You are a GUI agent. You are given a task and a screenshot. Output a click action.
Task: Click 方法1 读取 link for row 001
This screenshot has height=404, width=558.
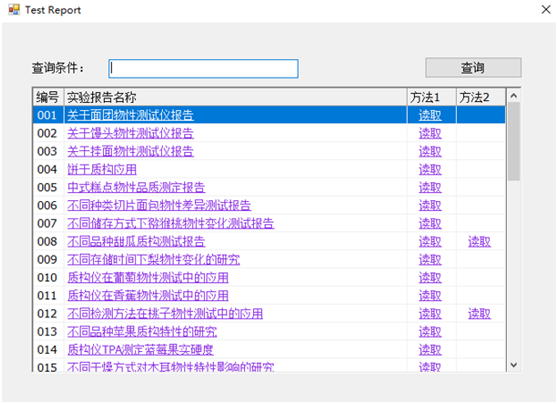(x=430, y=115)
